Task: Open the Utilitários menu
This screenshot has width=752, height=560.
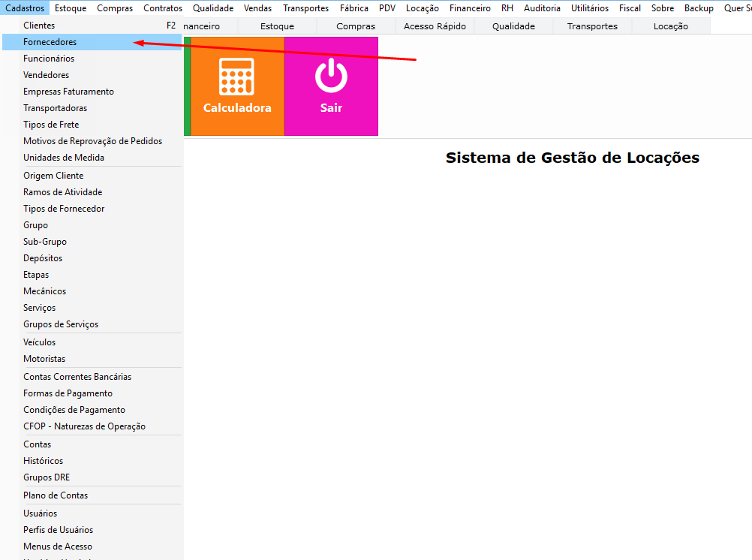Action: [x=589, y=8]
